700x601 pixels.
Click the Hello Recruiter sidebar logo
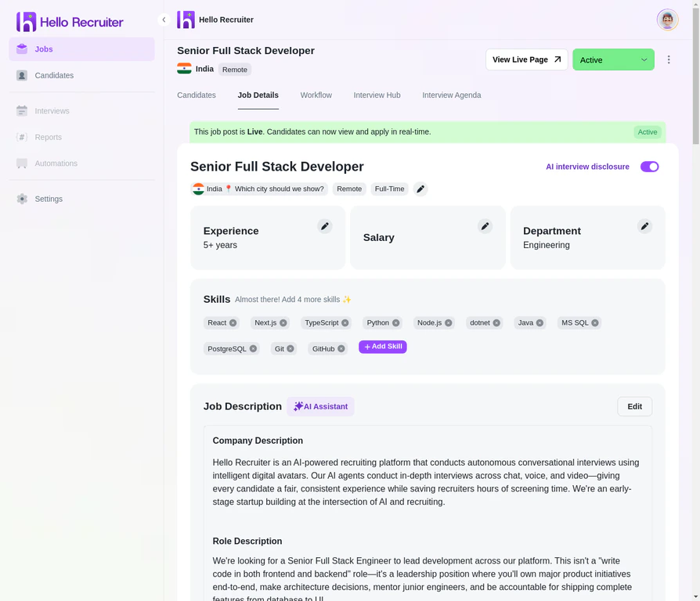(70, 22)
